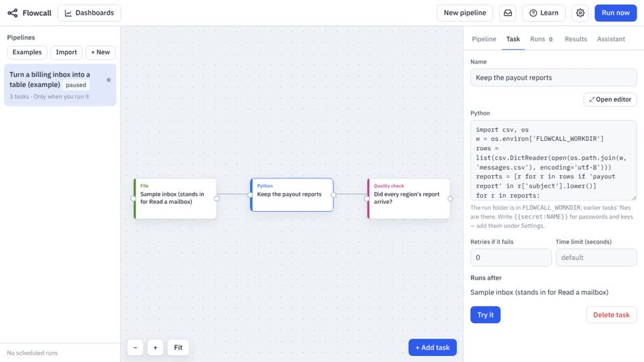The width and height of the screenshot is (644, 362).
Task: Click the Runs after Sample inbox text
Action: 539,292
